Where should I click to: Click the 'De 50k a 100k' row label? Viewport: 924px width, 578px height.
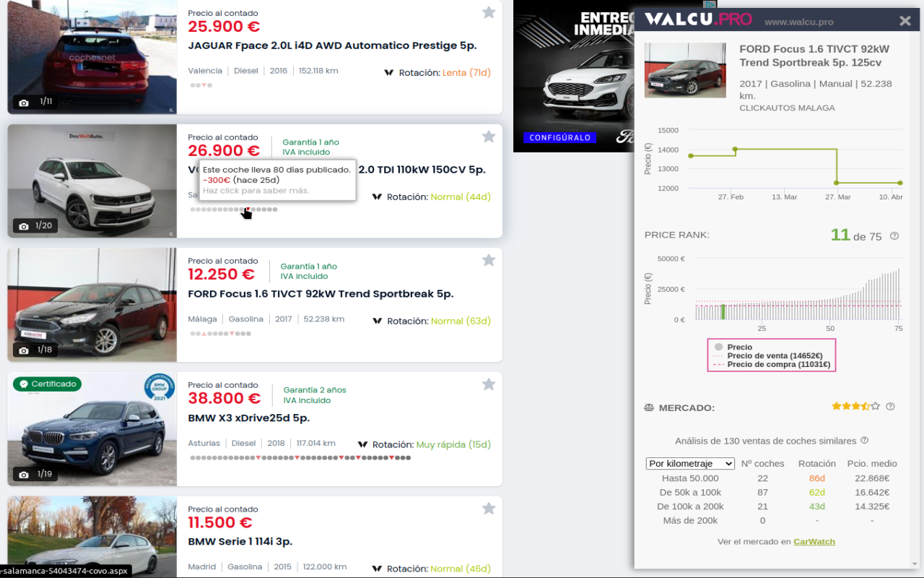(x=690, y=493)
